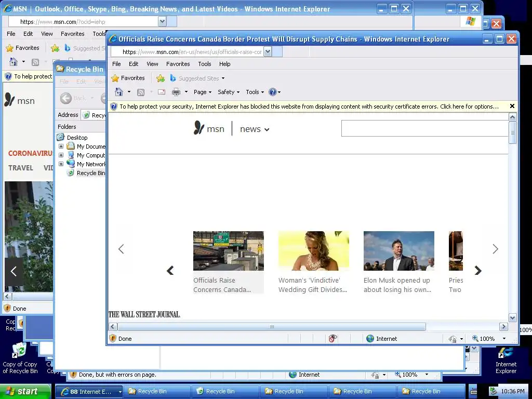This screenshot has height=399, width=532.
Task: Open the Internet Explorer desktop shortcut
Action: click(506, 360)
